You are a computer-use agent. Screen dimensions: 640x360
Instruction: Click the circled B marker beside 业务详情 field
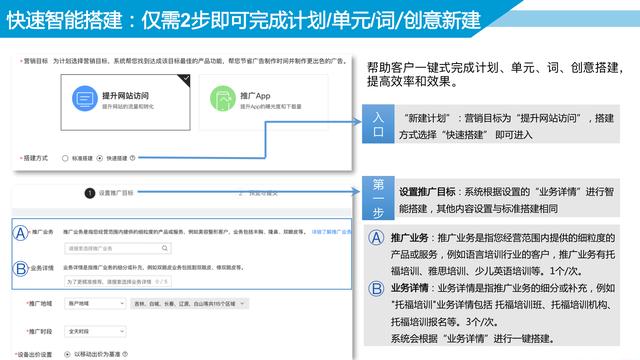[x=20, y=269]
